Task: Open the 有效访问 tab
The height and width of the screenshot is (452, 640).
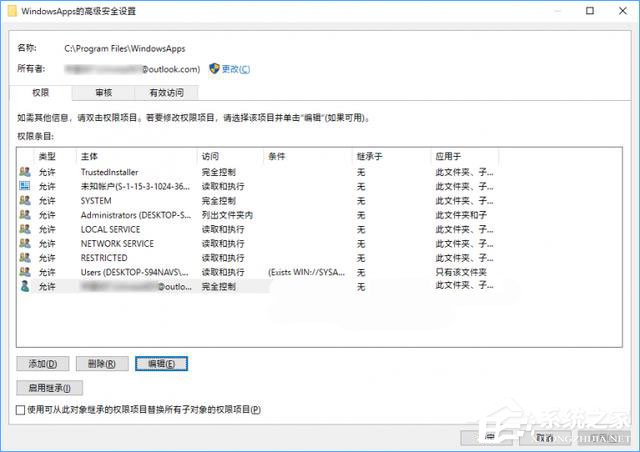Action: tap(167, 93)
